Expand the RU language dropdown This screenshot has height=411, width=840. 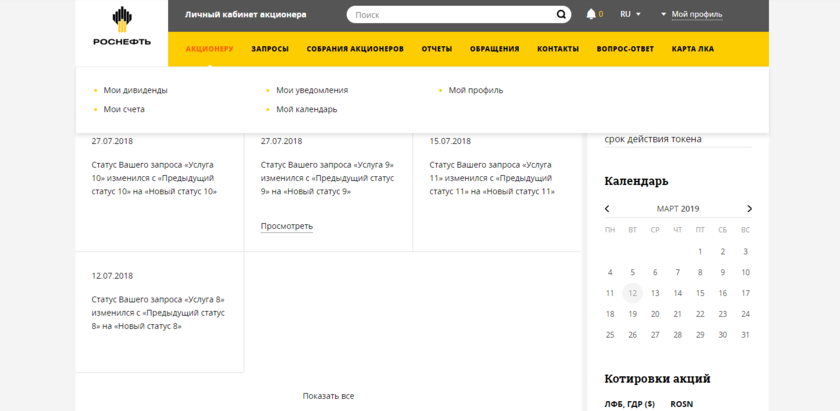point(630,15)
